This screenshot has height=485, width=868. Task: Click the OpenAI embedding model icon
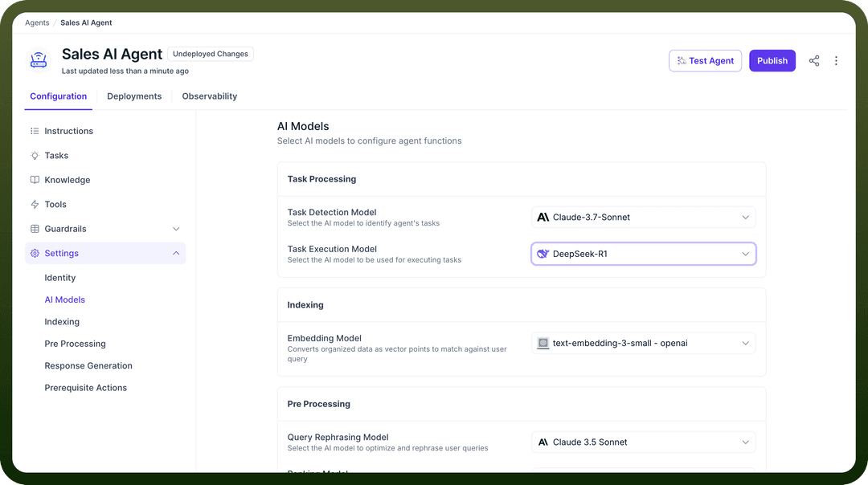543,343
